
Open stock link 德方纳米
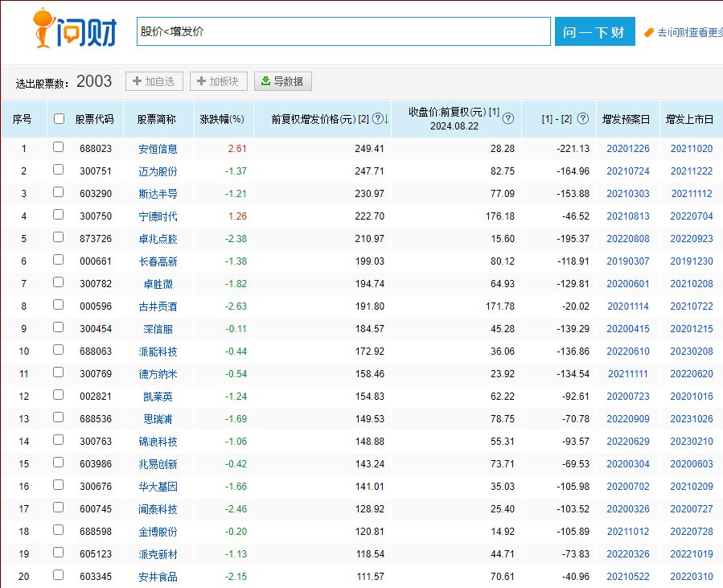[158, 374]
